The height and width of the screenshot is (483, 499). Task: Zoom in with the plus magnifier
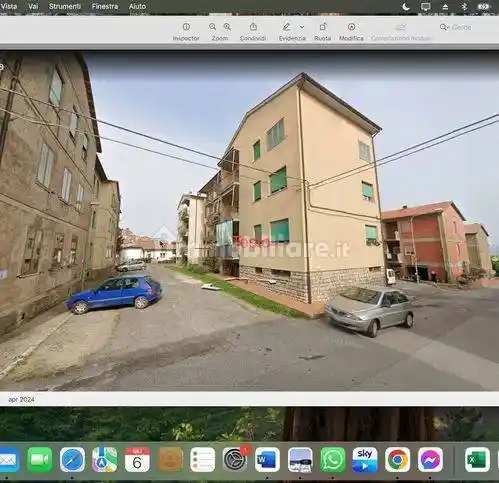227,27
